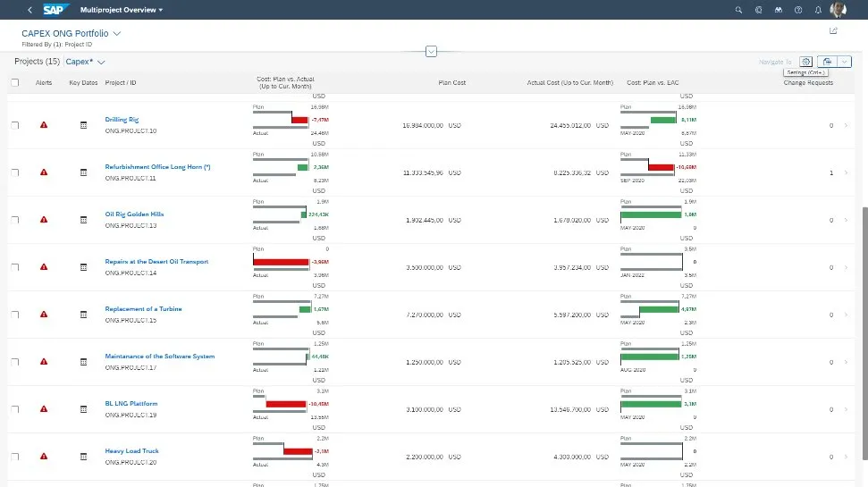
Task: Click the help question mark icon
Action: [x=797, y=10]
